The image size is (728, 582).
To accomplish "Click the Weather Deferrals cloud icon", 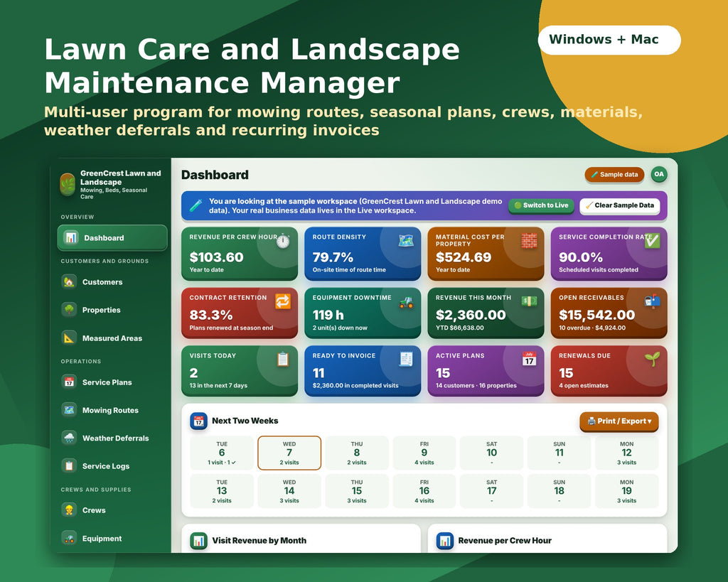I will (x=69, y=438).
